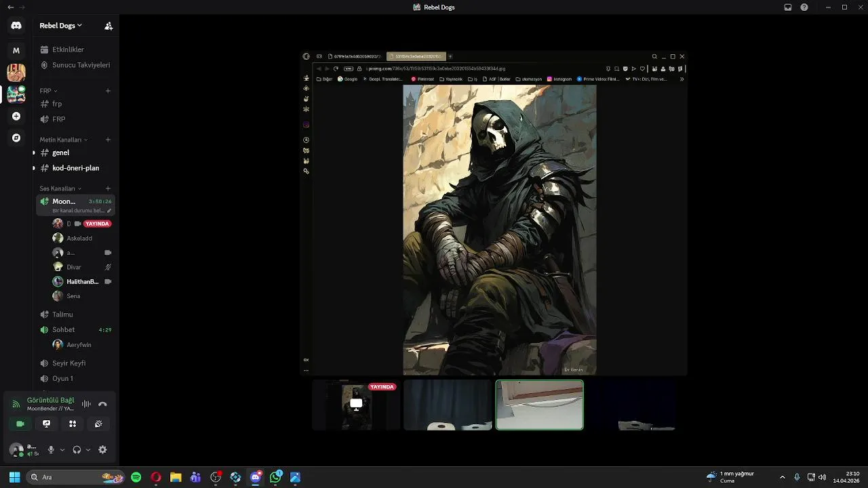Edit the voice channel status pencil icon

pyautogui.click(x=109, y=211)
